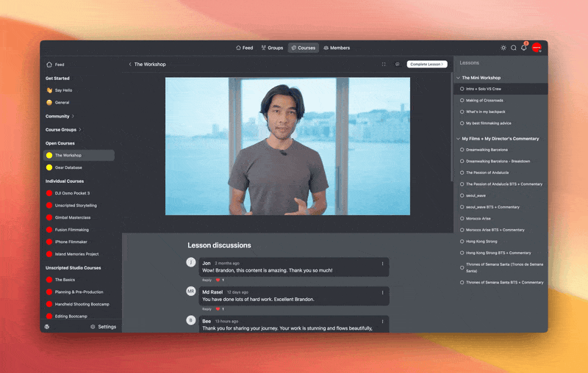This screenshot has width=588, height=373.
Task: Enter fullscreen with the expand icon
Action: tap(384, 65)
